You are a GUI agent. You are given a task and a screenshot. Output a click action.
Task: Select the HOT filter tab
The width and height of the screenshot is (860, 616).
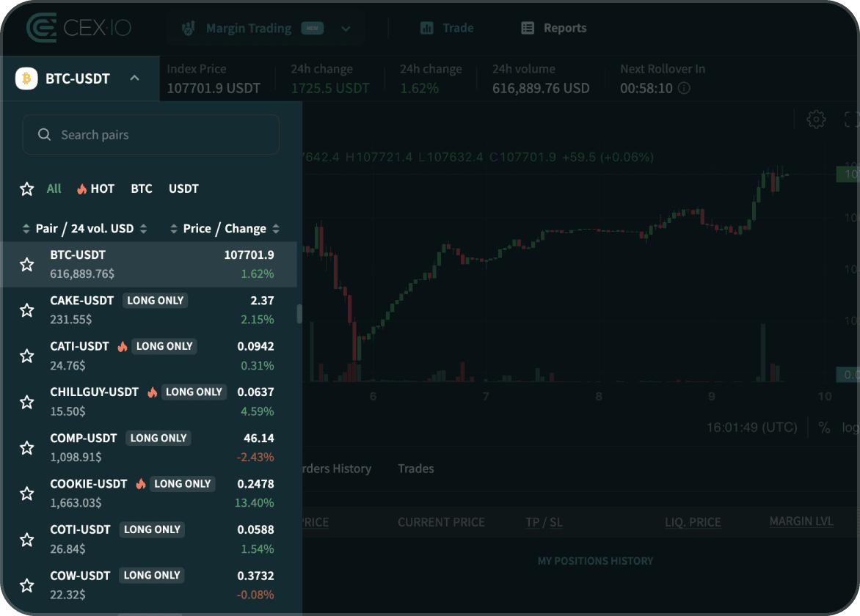point(96,188)
